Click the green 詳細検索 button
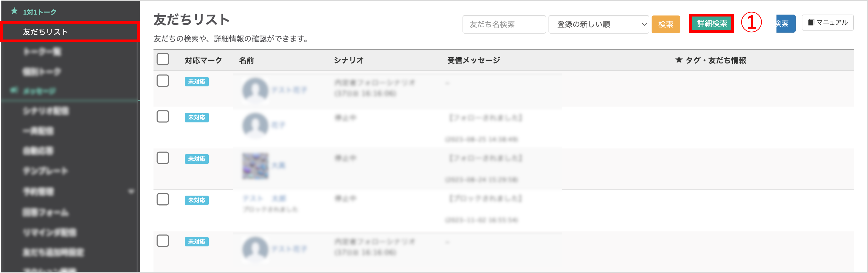The height and width of the screenshot is (273, 868). [x=711, y=24]
